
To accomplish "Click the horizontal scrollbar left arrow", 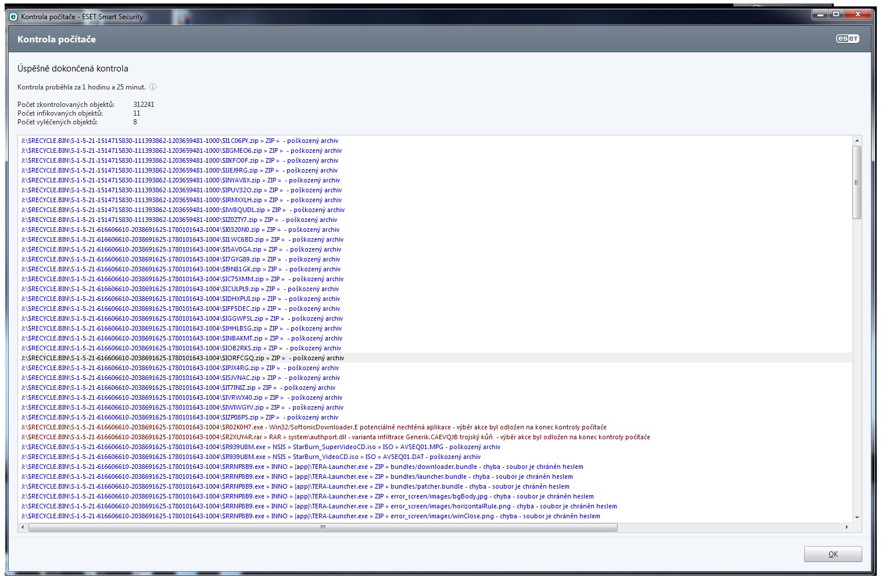I will 23,527.
